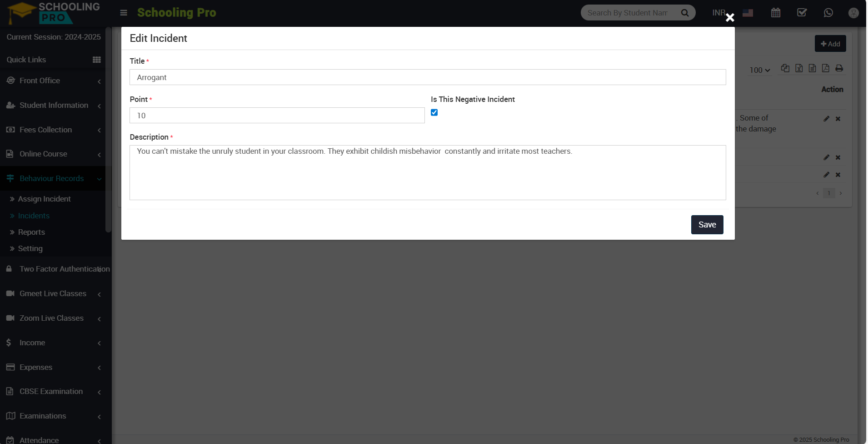The height and width of the screenshot is (444, 868).
Task: Click the print icon in table toolbar
Action: [839, 68]
